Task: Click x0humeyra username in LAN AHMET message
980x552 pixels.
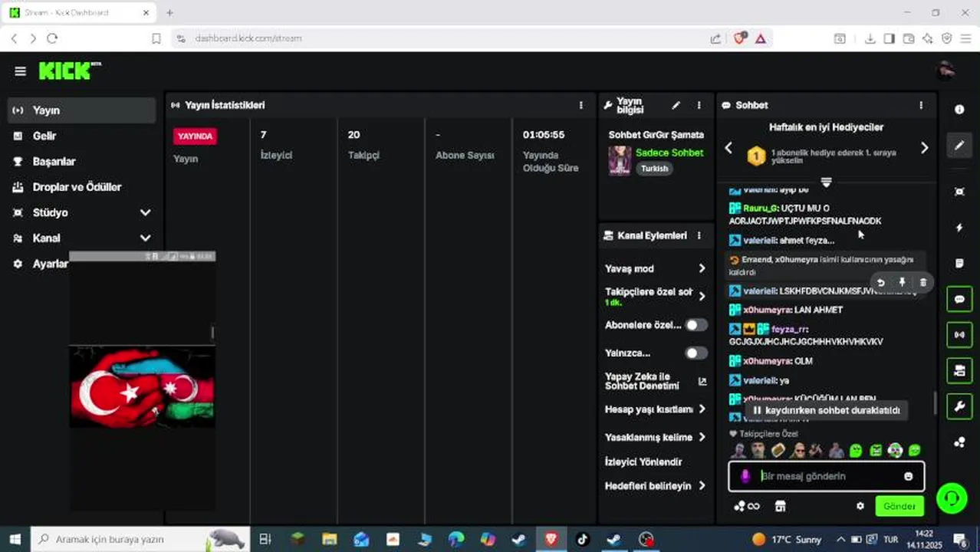Action: 766,310
